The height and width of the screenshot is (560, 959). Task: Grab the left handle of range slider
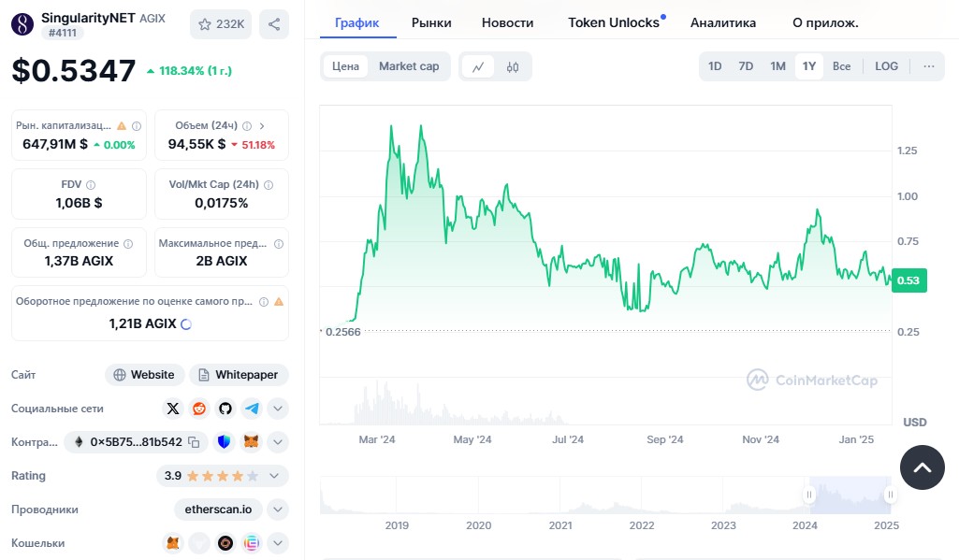click(x=808, y=495)
